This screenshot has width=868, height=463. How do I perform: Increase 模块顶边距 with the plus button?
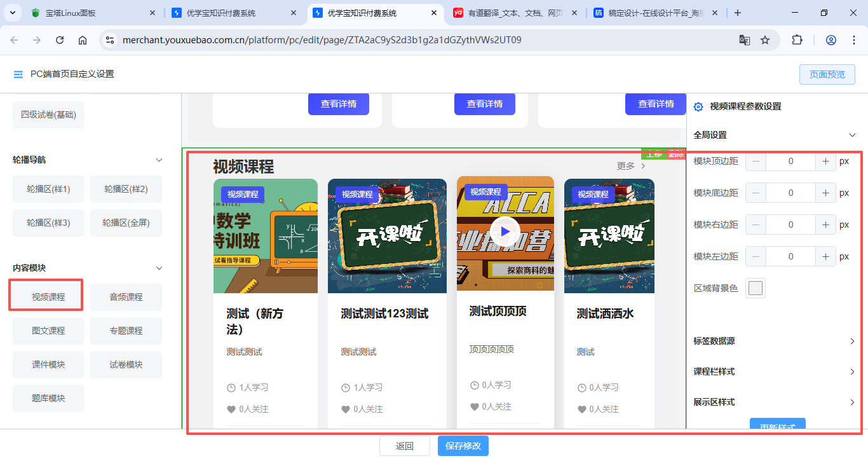(825, 162)
